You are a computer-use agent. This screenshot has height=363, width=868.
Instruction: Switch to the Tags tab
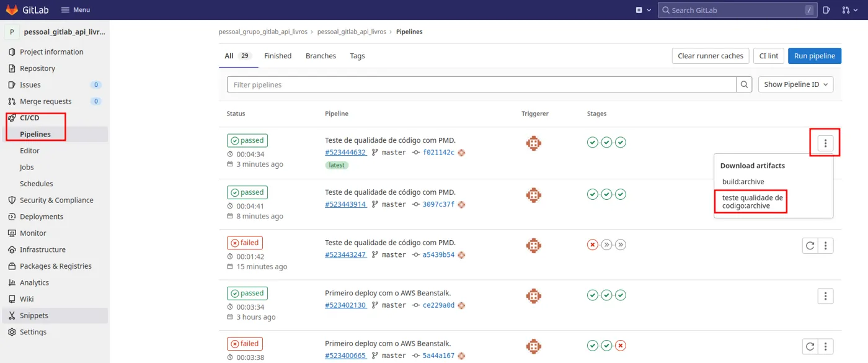coord(357,56)
